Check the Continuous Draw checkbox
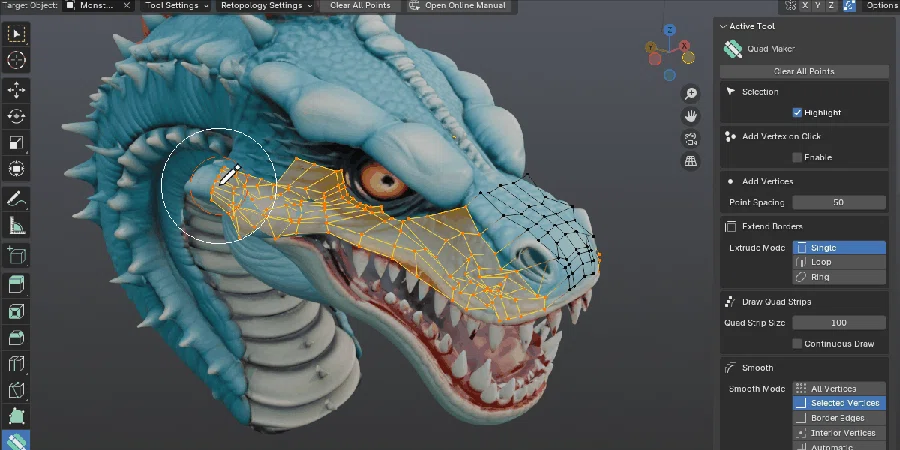Viewport: 900px width, 450px height. [797, 344]
